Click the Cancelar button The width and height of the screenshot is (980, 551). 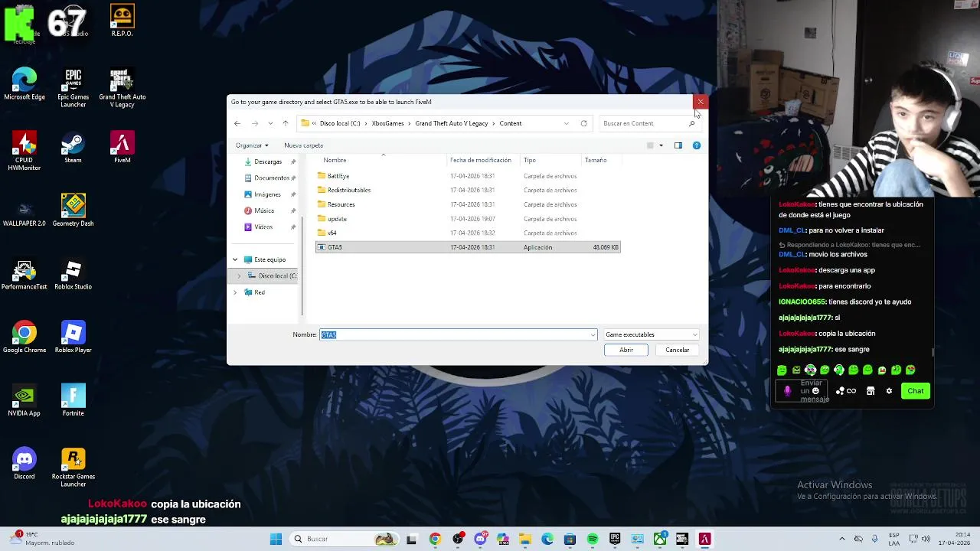click(677, 350)
